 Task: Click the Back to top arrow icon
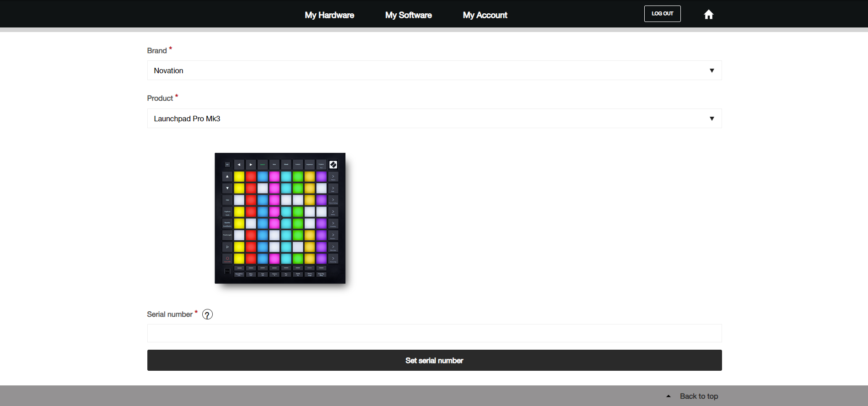point(669,396)
